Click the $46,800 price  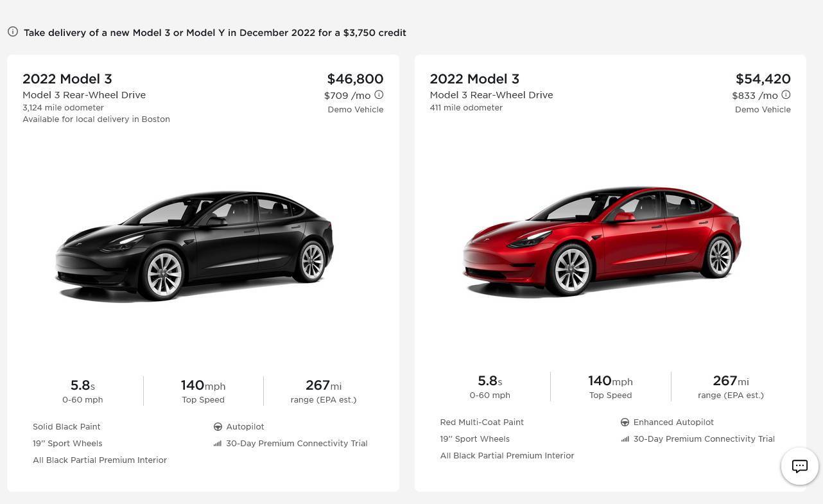point(355,79)
